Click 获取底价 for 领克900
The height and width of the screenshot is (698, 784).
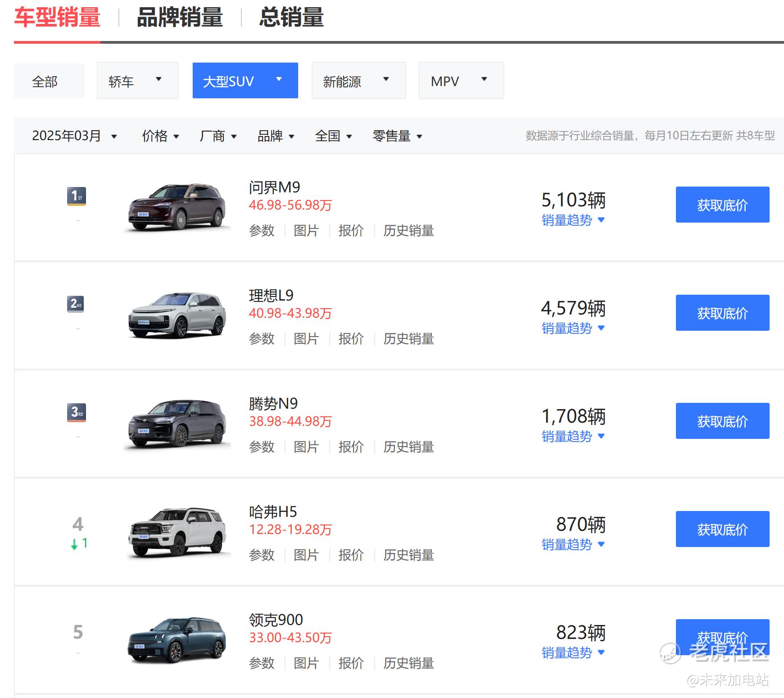point(722,637)
